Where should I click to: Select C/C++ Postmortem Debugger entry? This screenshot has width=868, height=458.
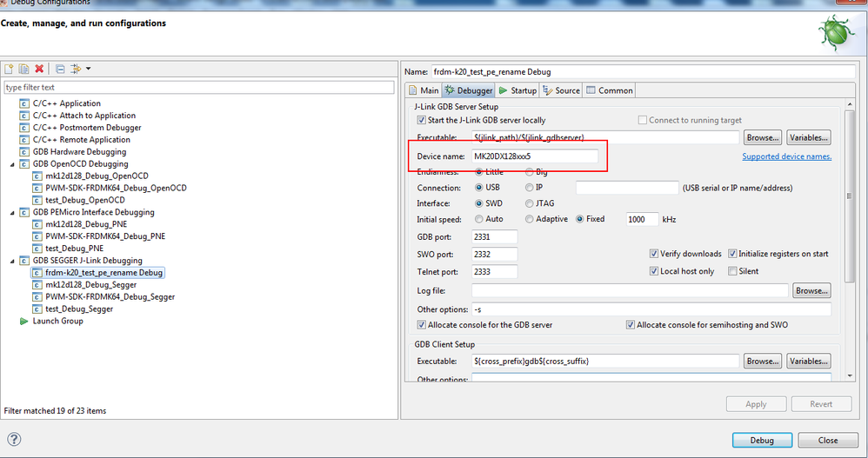[87, 128]
